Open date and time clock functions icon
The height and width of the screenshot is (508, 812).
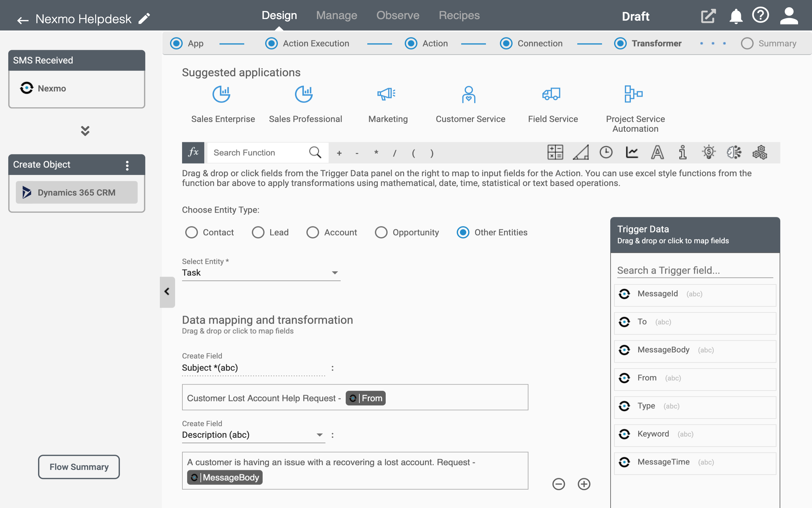click(x=606, y=152)
